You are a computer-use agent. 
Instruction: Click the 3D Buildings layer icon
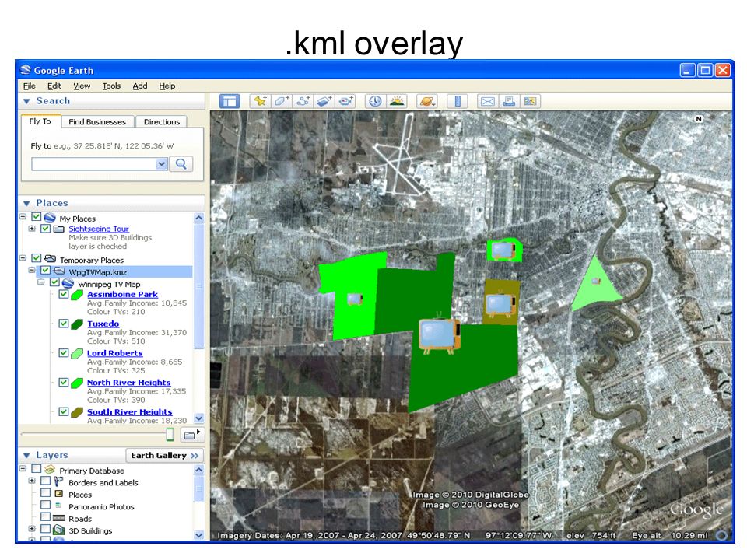(x=59, y=530)
